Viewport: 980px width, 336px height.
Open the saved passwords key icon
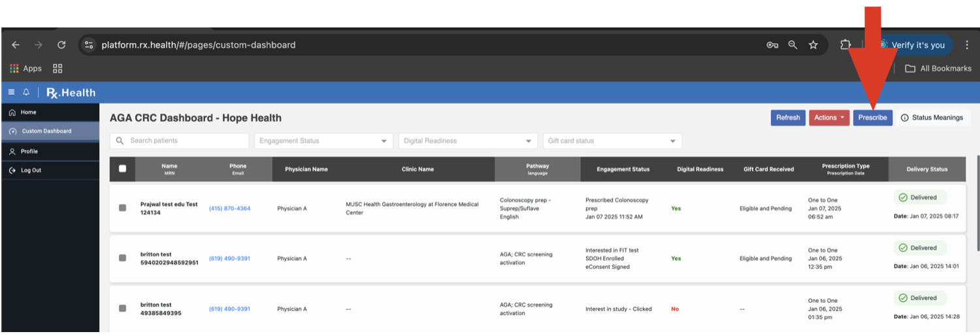pyautogui.click(x=772, y=45)
